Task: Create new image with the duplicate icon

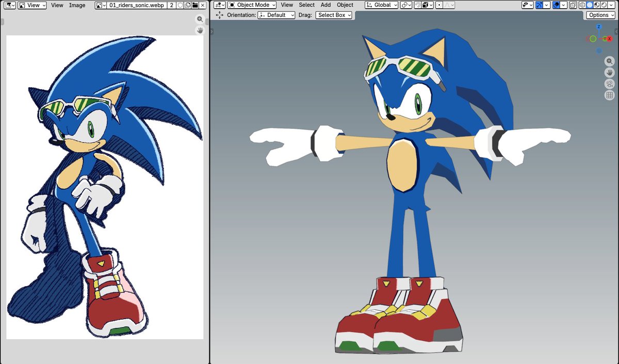Action: coord(188,5)
